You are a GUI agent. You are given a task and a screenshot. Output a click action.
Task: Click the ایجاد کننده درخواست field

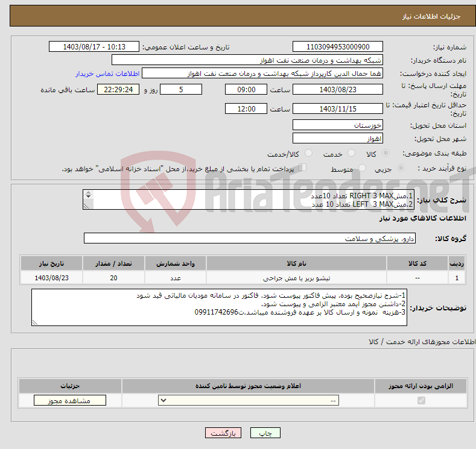click(262, 74)
